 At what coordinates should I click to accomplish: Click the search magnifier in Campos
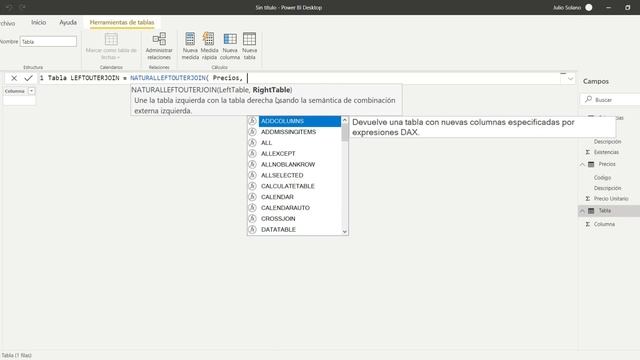click(588, 99)
